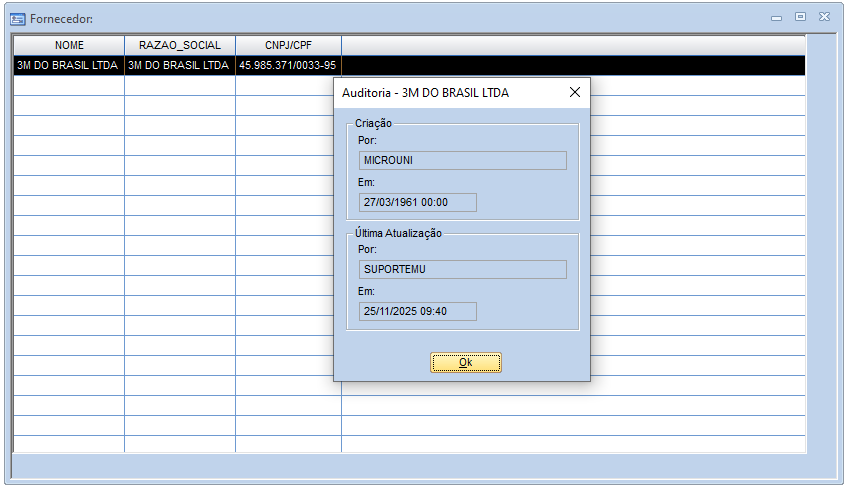Select the CNPJ cell 45.985.371/0033-95
Screen dimensions: 848x488
(288, 66)
